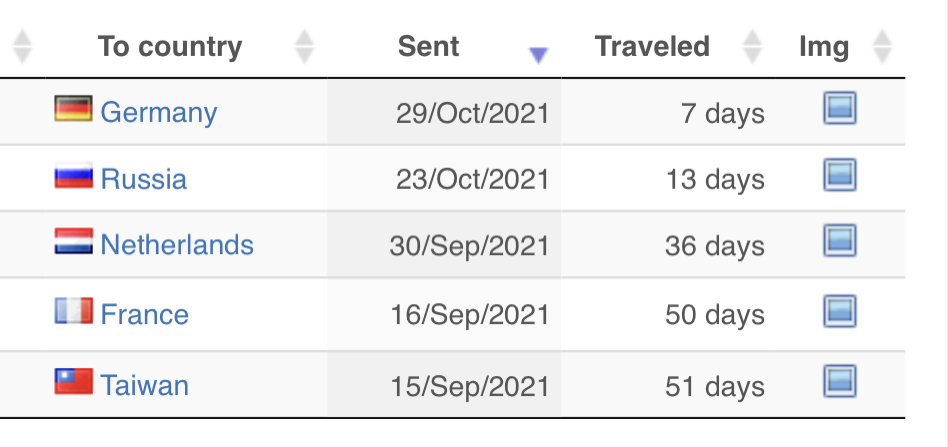948x447 pixels.
Task: Open the image icon in the Netherlands row
Action: coord(840,241)
